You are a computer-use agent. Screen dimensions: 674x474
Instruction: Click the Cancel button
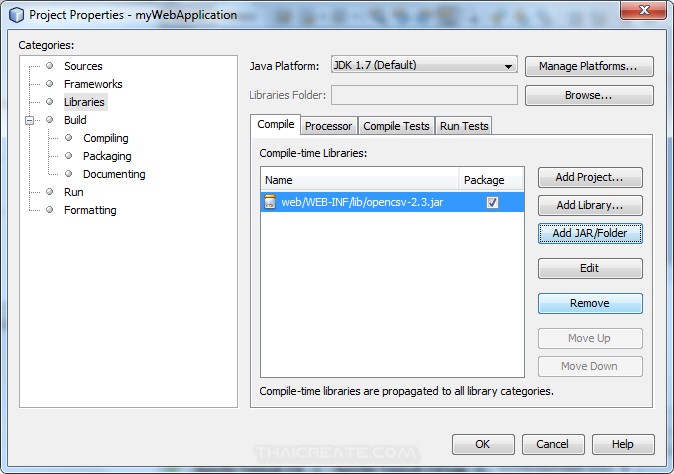click(553, 444)
